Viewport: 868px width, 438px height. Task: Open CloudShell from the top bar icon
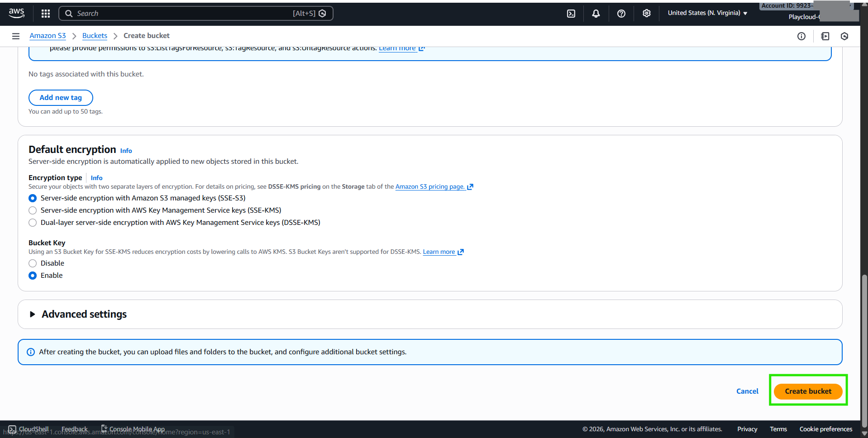coord(571,14)
